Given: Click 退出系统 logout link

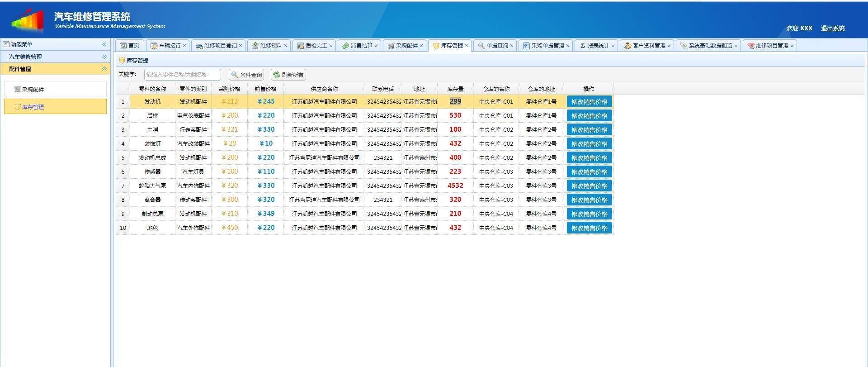Looking at the screenshot, I should (833, 28).
